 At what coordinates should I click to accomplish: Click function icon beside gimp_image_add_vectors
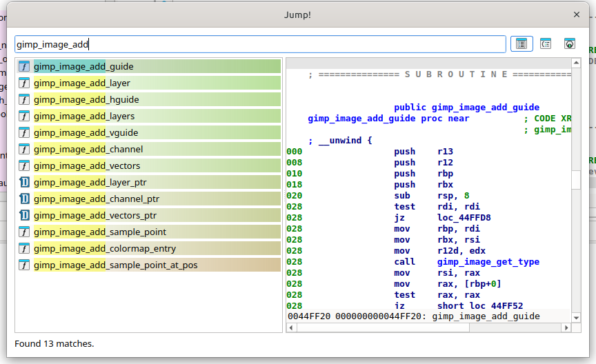coord(24,165)
